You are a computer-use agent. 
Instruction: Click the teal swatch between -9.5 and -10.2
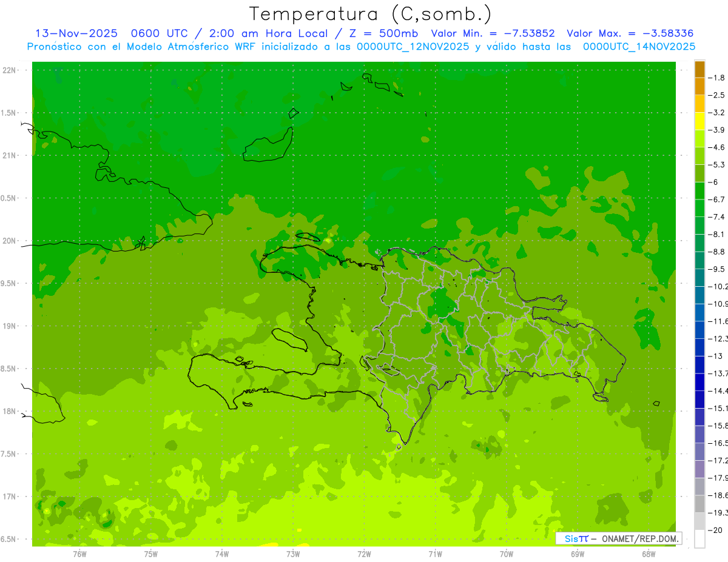(x=699, y=278)
